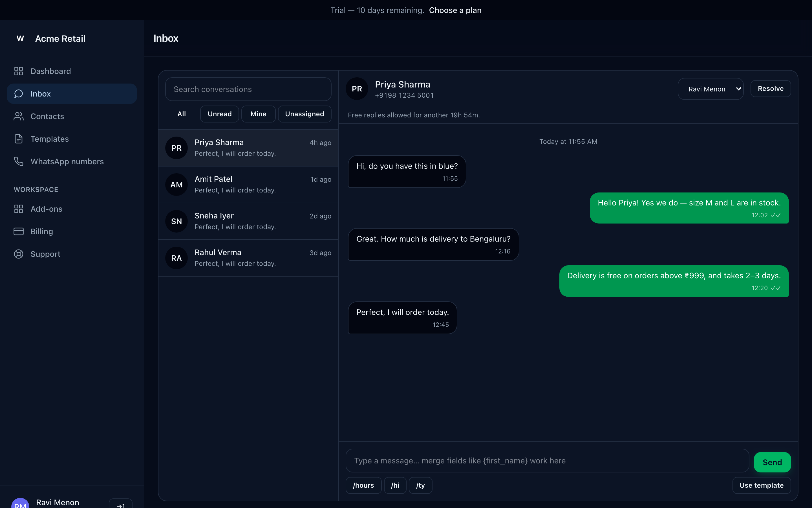
Task: Open Rahul Verma's conversation
Action: point(248,258)
